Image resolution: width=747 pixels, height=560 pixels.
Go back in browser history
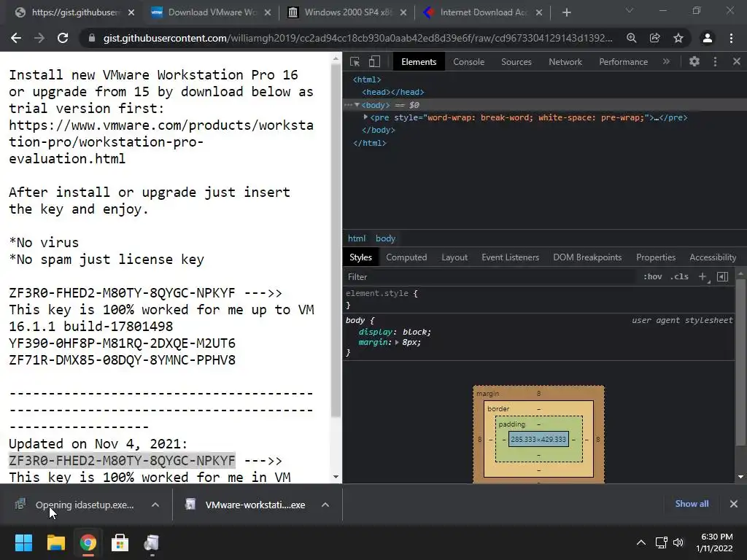pos(16,38)
